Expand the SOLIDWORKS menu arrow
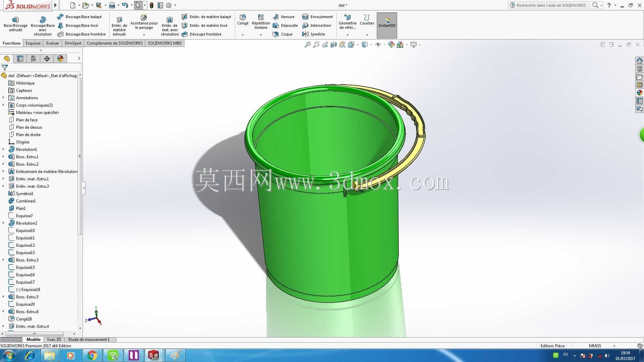644x362 pixels. tap(56, 5)
